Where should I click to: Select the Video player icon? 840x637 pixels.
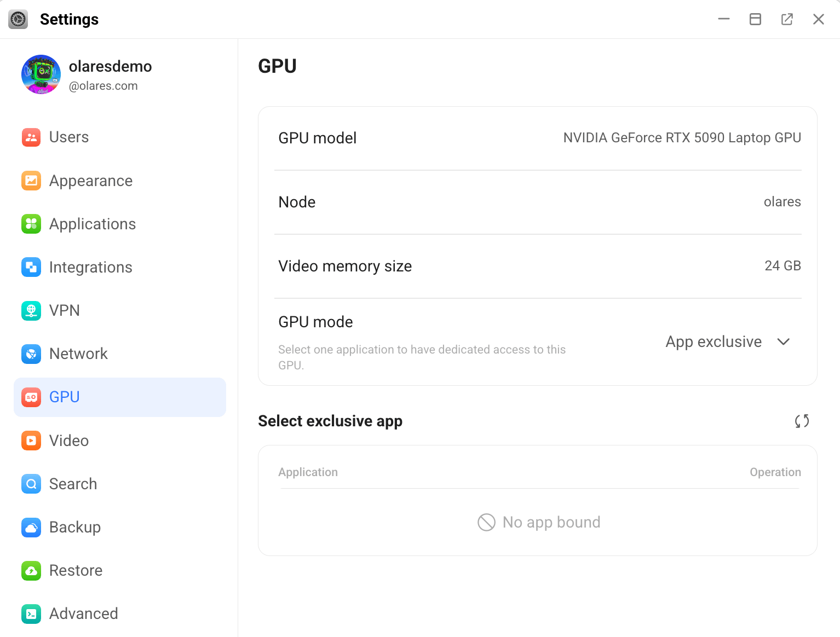[x=31, y=441]
